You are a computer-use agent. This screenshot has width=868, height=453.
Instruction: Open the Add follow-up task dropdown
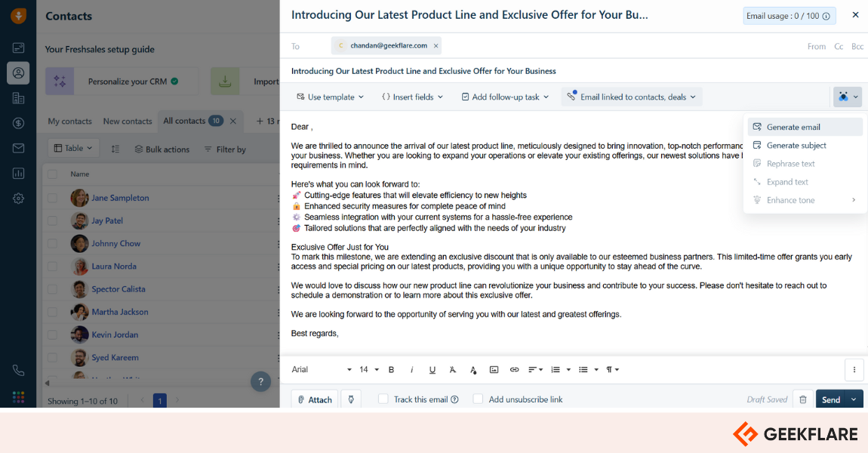[506, 97]
